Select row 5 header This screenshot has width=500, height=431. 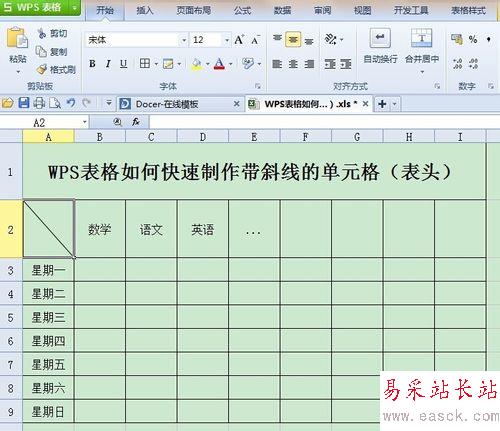click(11, 317)
